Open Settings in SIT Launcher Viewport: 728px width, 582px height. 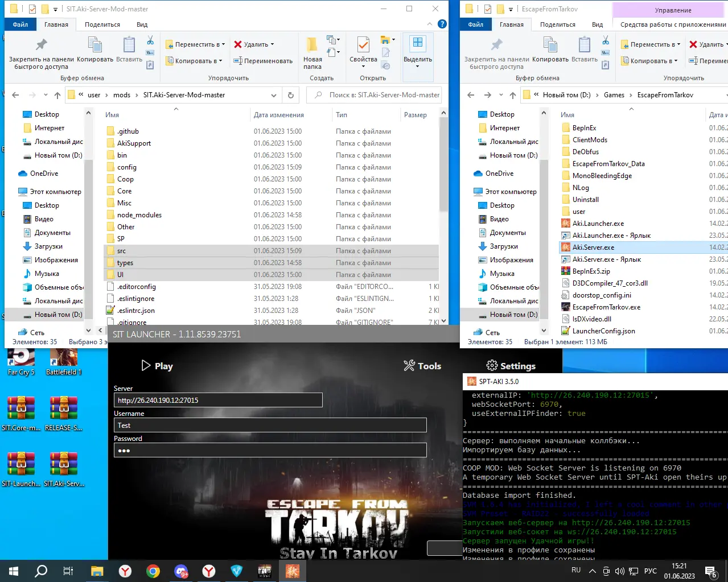click(x=511, y=366)
